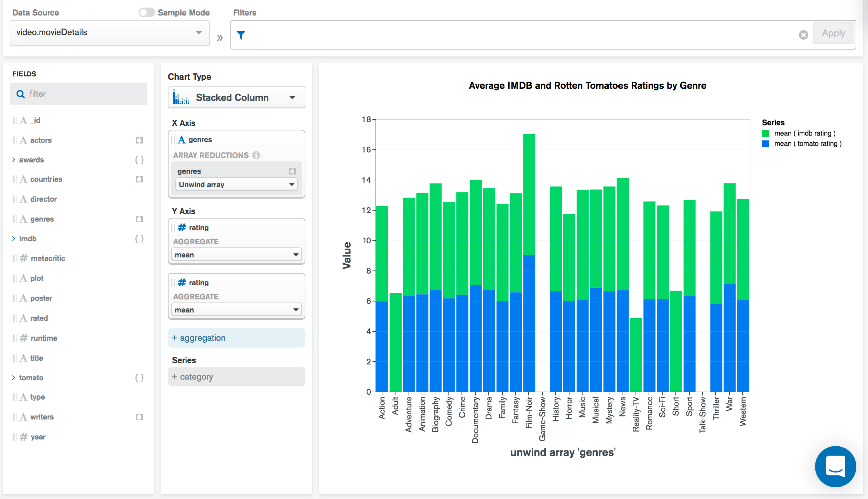Clear filters using the circular x icon
Screen dimensions: 868x499
(803, 35)
